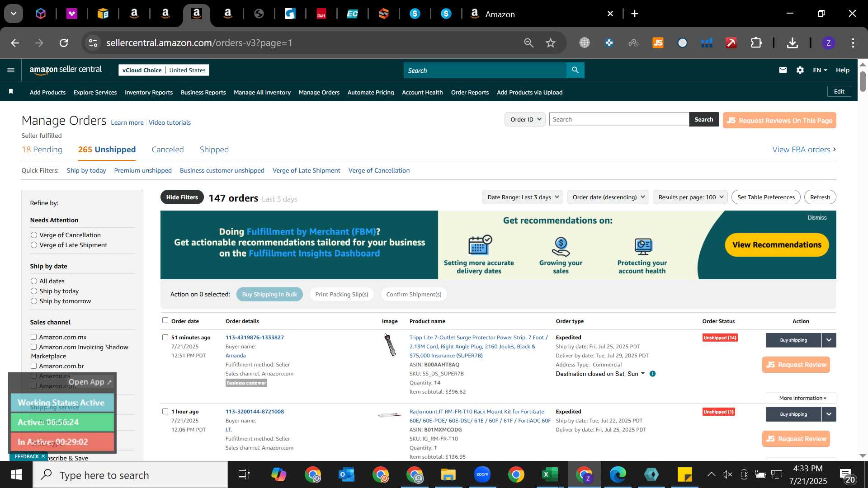Screen dimensions: 868x488
Task: Open the Date Range Last 3 days dropdown
Action: click(x=522, y=197)
